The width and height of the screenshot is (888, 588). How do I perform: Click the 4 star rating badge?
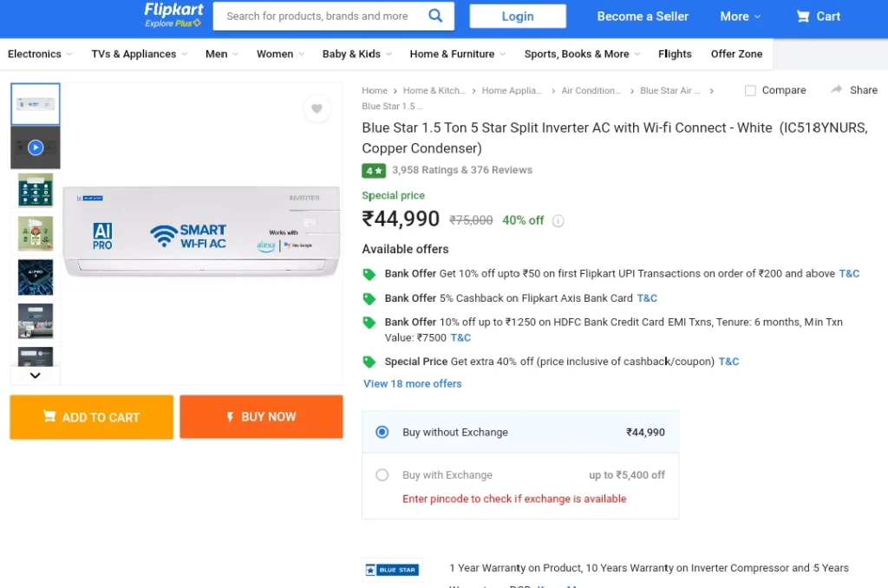[374, 171]
